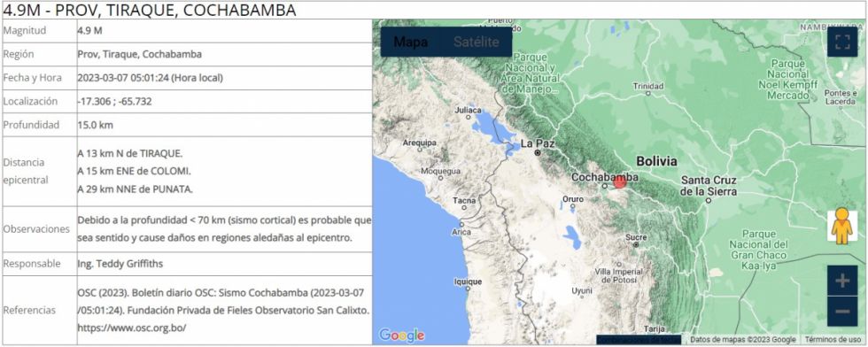Click the Observaciones row label
The image size is (868, 347).
click(36, 229)
